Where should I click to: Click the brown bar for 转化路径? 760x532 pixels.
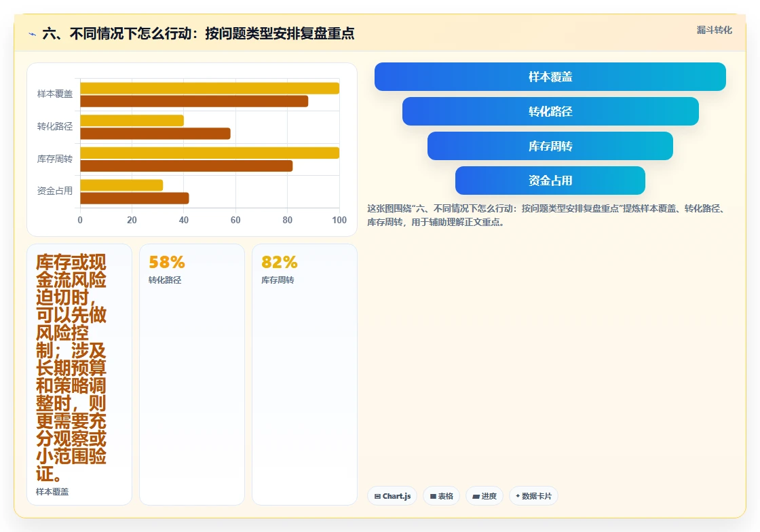[x=155, y=134]
